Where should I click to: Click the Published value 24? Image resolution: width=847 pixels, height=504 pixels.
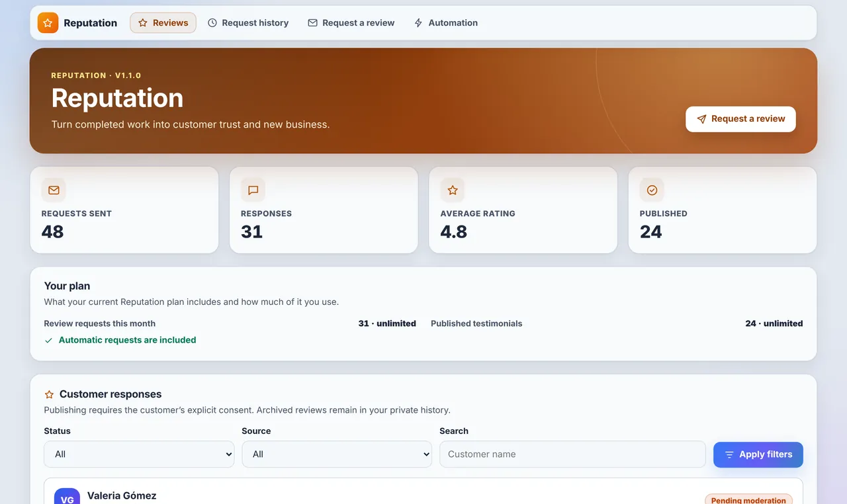(x=651, y=231)
